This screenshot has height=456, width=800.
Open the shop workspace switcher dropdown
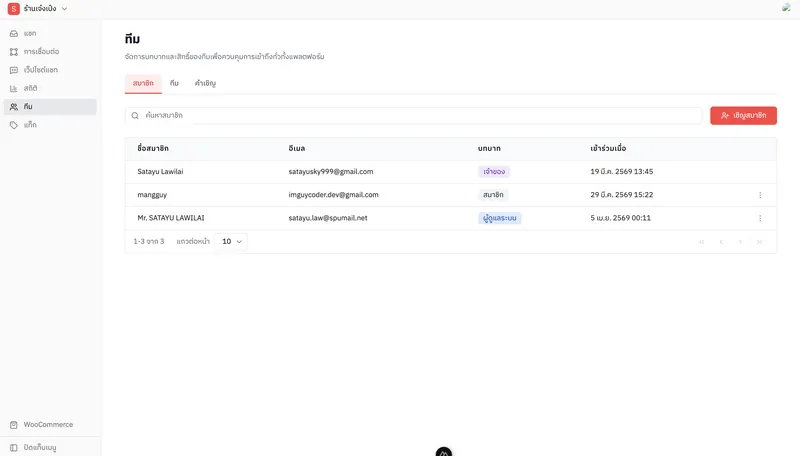38,9
